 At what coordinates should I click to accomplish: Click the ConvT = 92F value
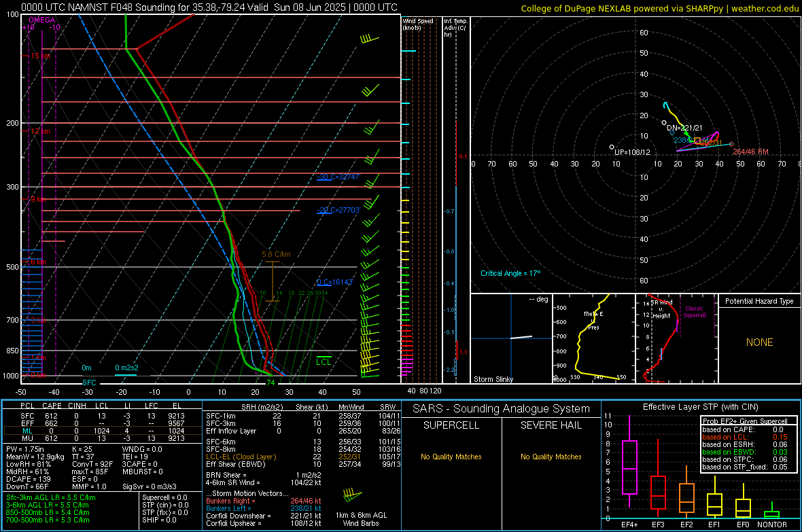pos(92,465)
